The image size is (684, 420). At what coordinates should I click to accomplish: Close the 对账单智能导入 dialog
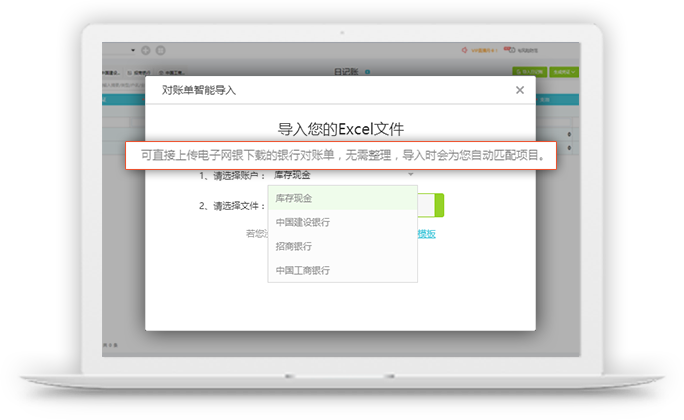click(519, 90)
